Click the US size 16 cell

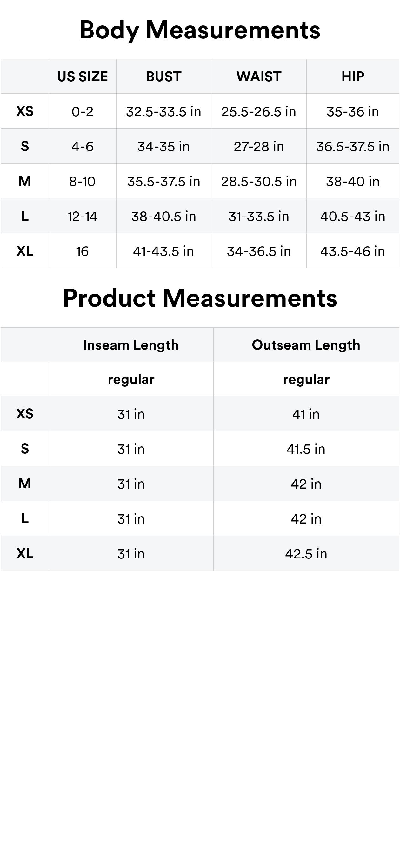pos(83,251)
